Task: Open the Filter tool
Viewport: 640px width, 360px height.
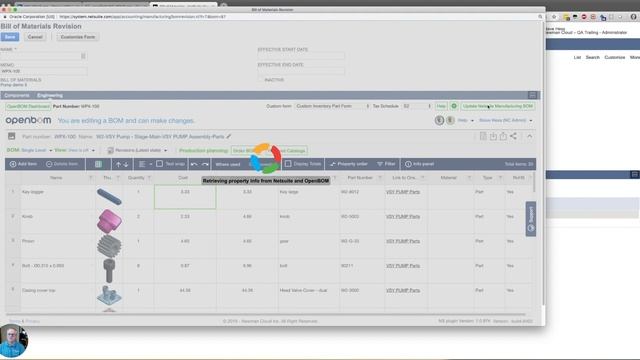Action: [386, 164]
